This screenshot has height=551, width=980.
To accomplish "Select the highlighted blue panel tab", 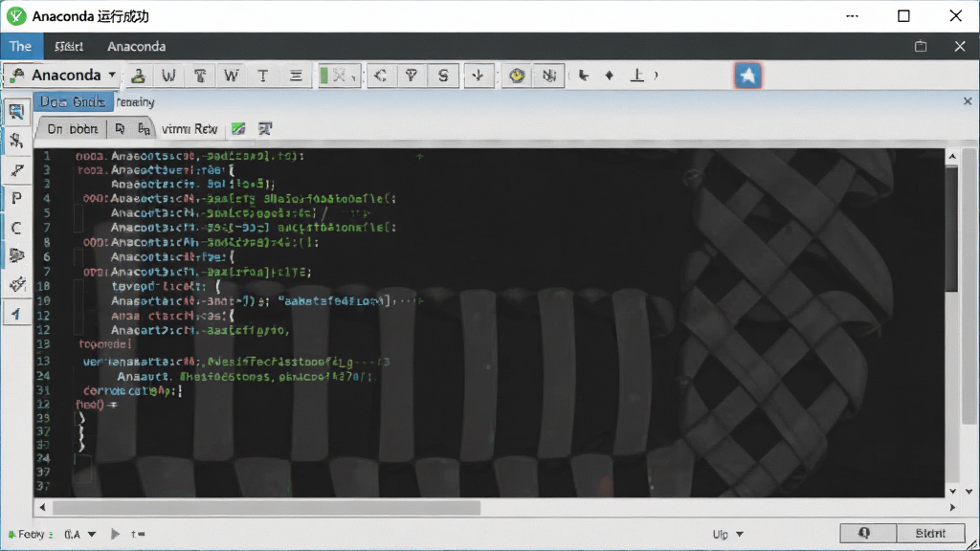I will pos(73,101).
